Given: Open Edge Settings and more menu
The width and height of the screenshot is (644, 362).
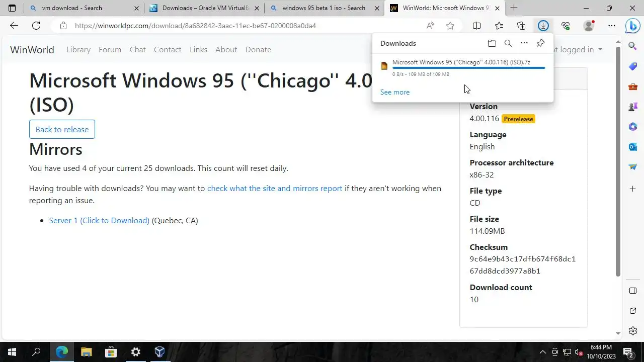Looking at the screenshot, I should (x=611, y=26).
